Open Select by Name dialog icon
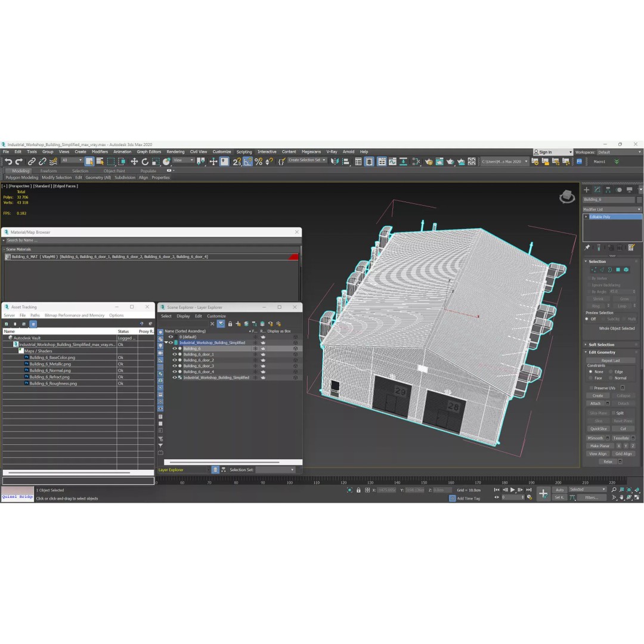This screenshot has width=644, height=644. pos(100,162)
